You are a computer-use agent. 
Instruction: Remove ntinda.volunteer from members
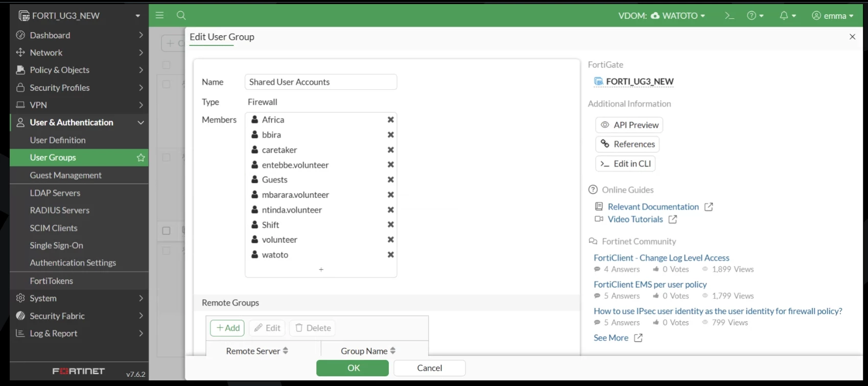click(x=390, y=210)
